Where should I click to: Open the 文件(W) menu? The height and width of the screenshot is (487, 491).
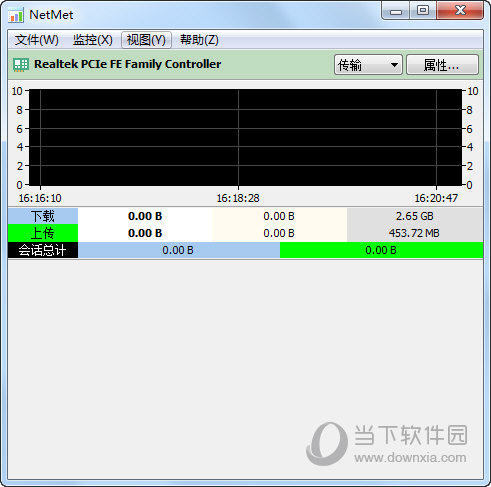coord(36,40)
